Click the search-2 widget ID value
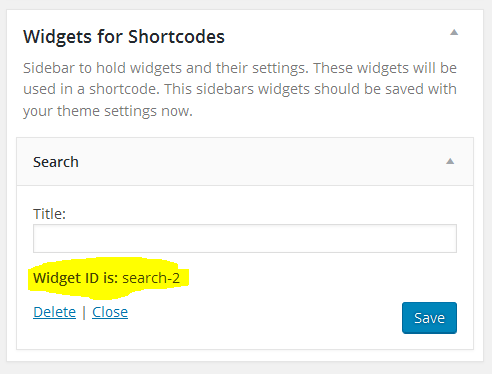Image resolution: width=492 pixels, height=374 pixels. [151, 278]
